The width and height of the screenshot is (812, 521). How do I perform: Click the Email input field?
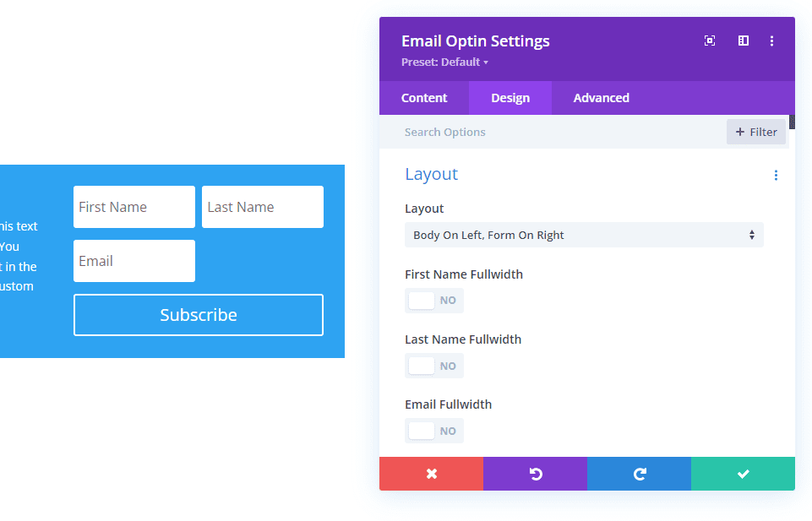tap(134, 261)
